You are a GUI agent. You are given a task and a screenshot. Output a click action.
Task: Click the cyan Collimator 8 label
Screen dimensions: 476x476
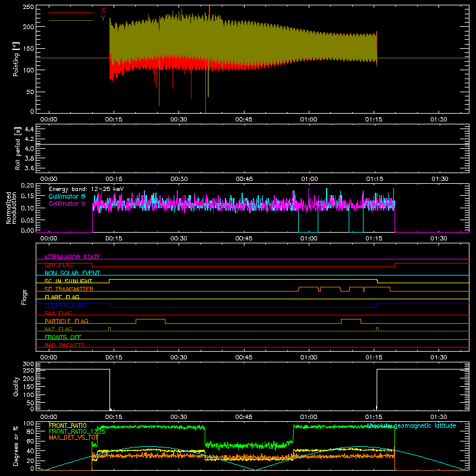[67, 196]
